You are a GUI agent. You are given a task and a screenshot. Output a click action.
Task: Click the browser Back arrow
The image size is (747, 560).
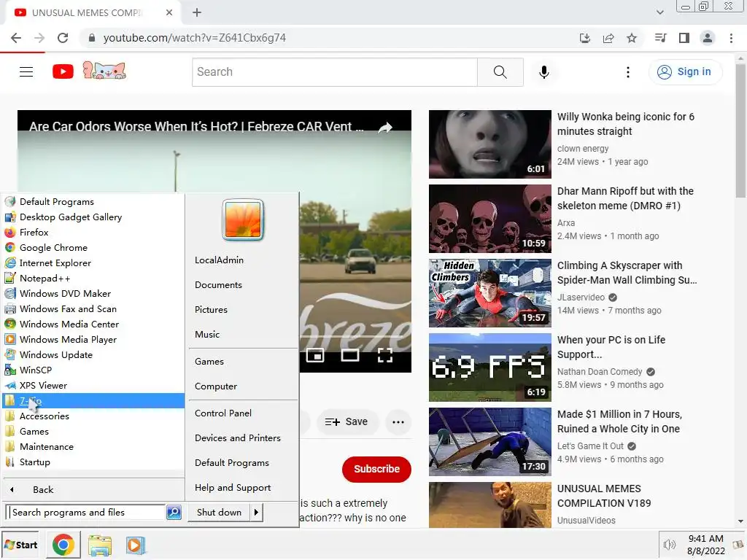16,38
